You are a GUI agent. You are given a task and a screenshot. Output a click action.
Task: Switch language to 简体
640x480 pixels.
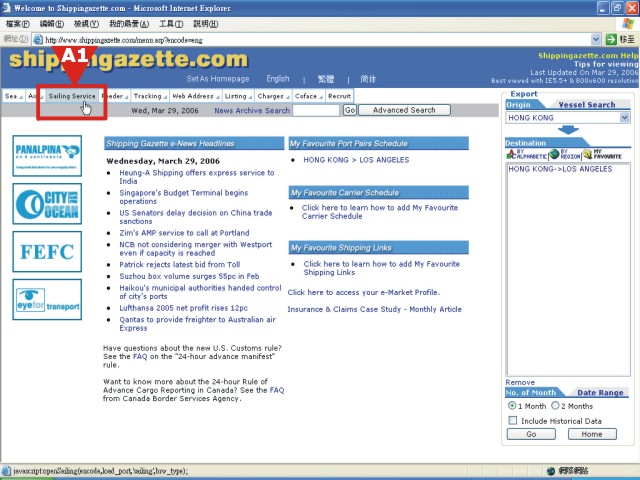click(368, 79)
